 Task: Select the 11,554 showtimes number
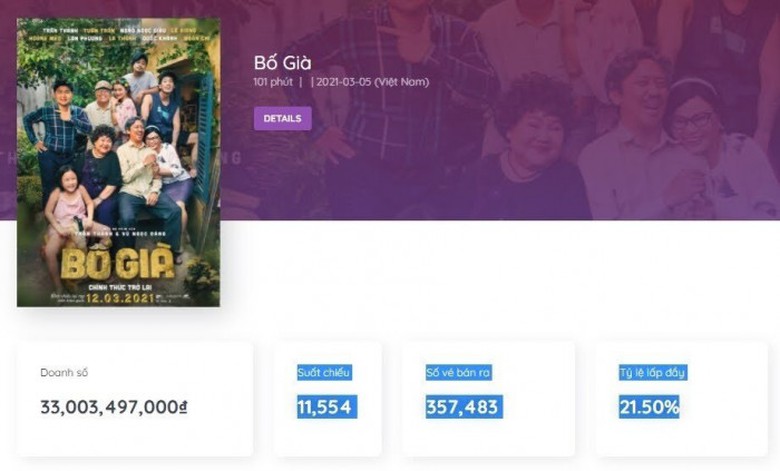click(327, 407)
